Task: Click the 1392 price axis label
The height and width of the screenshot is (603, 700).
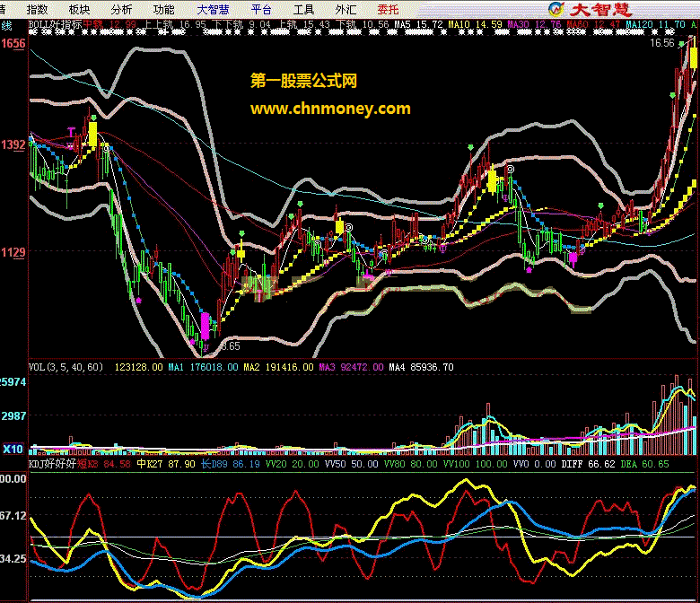Action: tap(13, 144)
